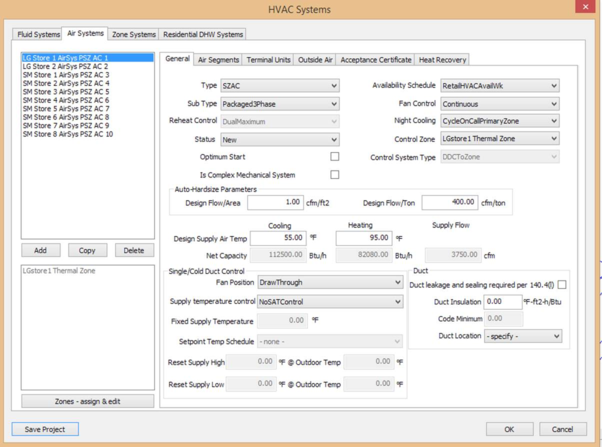Click the Save Project button
Image resolution: width=602 pixels, height=447 pixels.
pyautogui.click(x=45, y=429)
